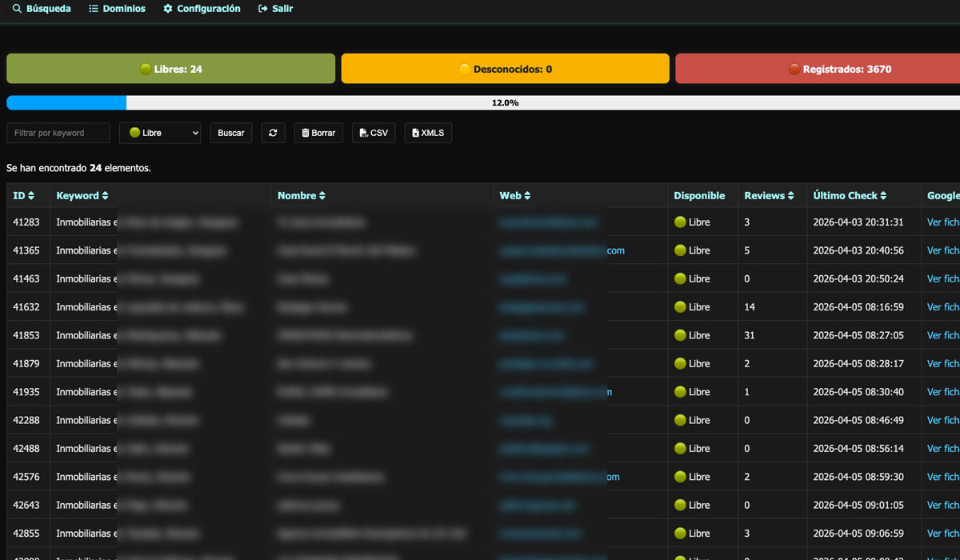
Task: Select ID cell 41365
Action: [26, 250]
